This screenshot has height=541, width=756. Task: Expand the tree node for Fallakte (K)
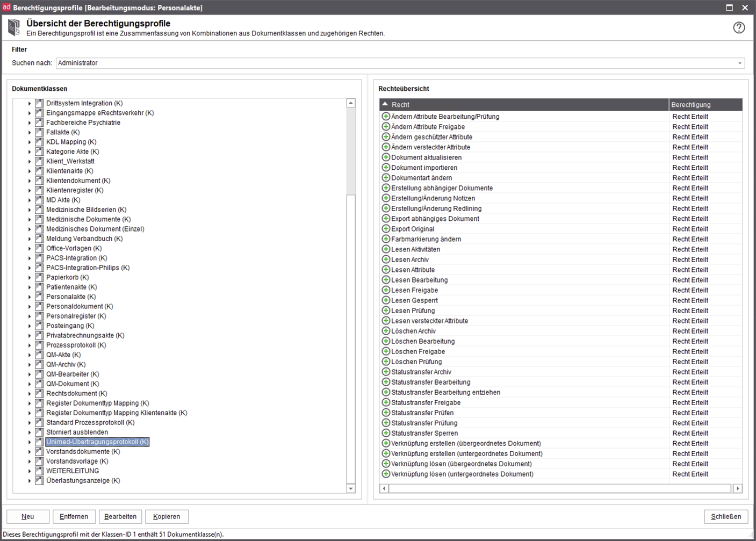pos(29,132)
